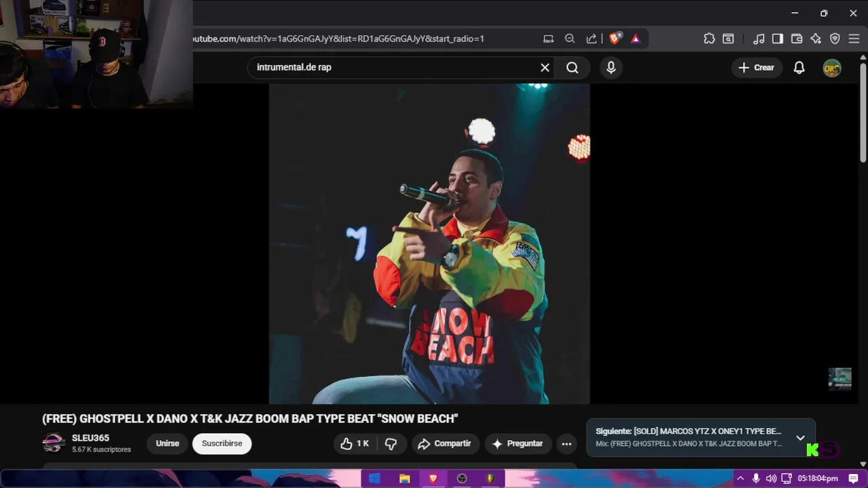The image size is (868, 488).
Task: Click the Suscribirse button
Action: pos(222,443)
